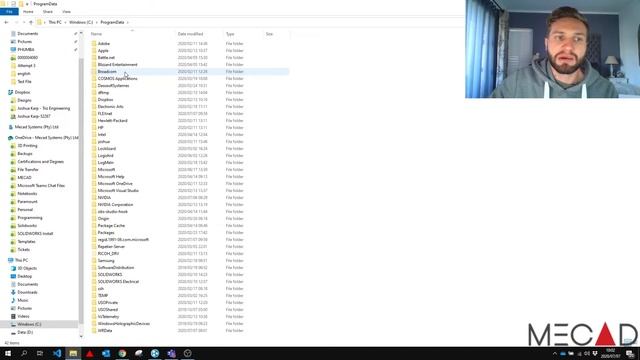The width and height of the screenshot is (640, 360).
Task: Open Microsoft Teams from taskbar
Action: tap(171, 353)
